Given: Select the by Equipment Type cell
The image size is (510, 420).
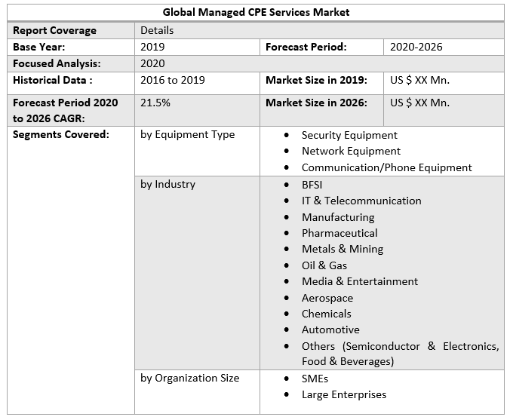Looking at the screenshot, I should (x=188, y=134).
